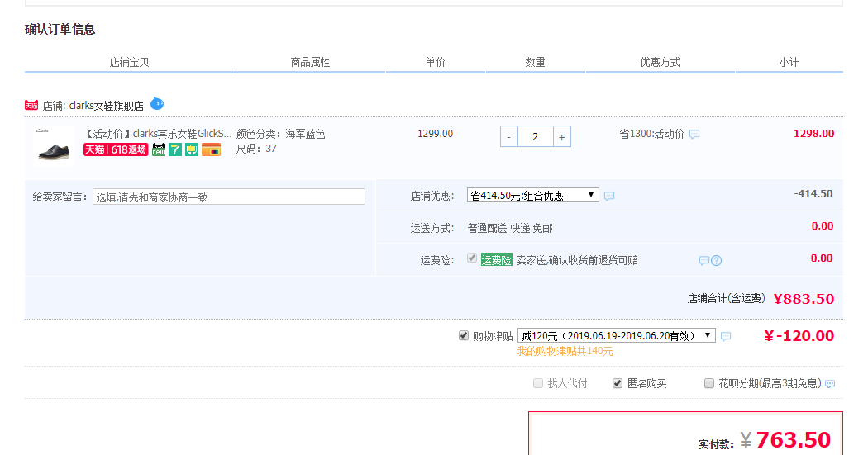The image size is (868, 455).
Task: Click the unit price 1299.00
Action: (x=435, y=134)
